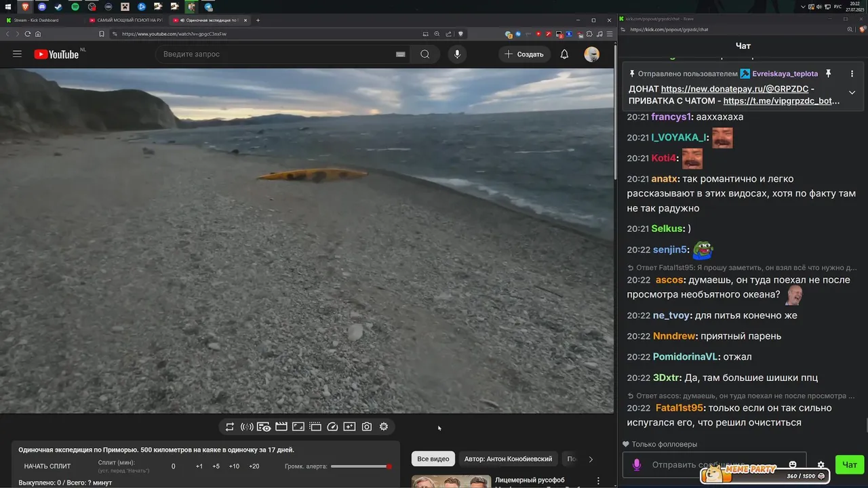Screen dimensions: 868x488
Task: Reload the YouTube page
Action: pyautogui.click(x=28, y=34)
